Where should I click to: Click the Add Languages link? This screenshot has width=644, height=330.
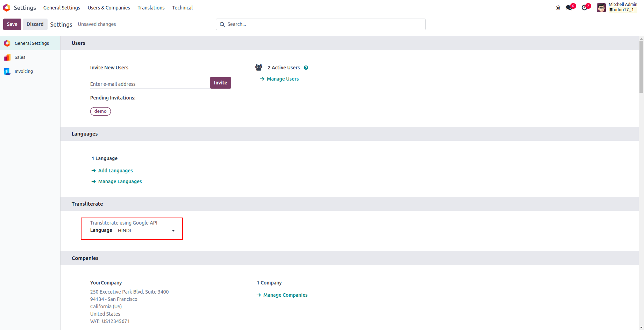pos(115,171)
